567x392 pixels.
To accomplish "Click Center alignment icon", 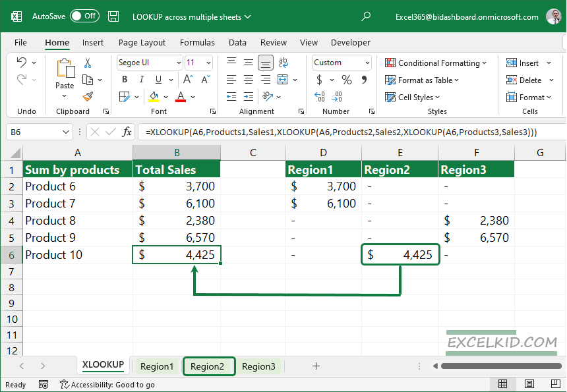I will click(x=249, y=80).
